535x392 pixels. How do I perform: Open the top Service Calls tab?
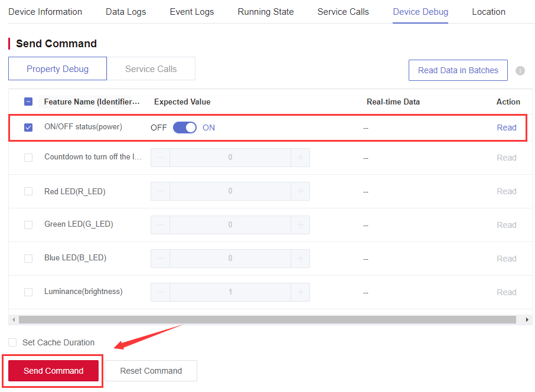tap(343, 12)
